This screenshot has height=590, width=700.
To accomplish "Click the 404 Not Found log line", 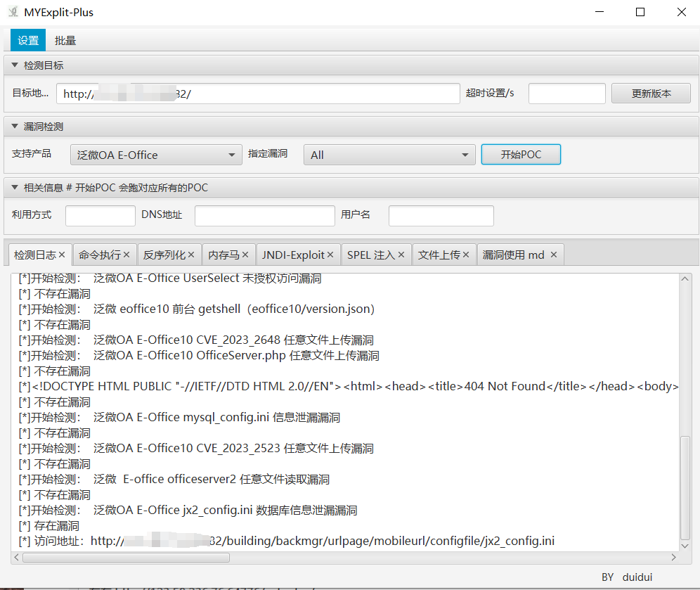I will tap(348, 386).
